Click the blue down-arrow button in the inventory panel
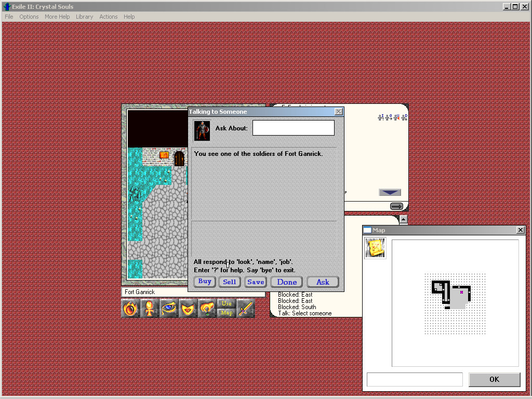Image resolution: width=532 pixels, height=399 pixels. pyautogui.click(x=390, y=192)
